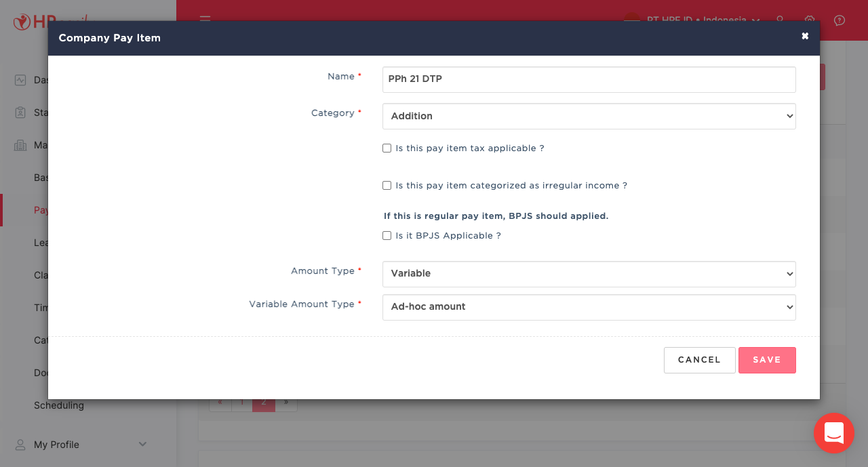The image size is (868, 467).
Task: Open the settings gear icon in the header
Action: tap(809, 20)
